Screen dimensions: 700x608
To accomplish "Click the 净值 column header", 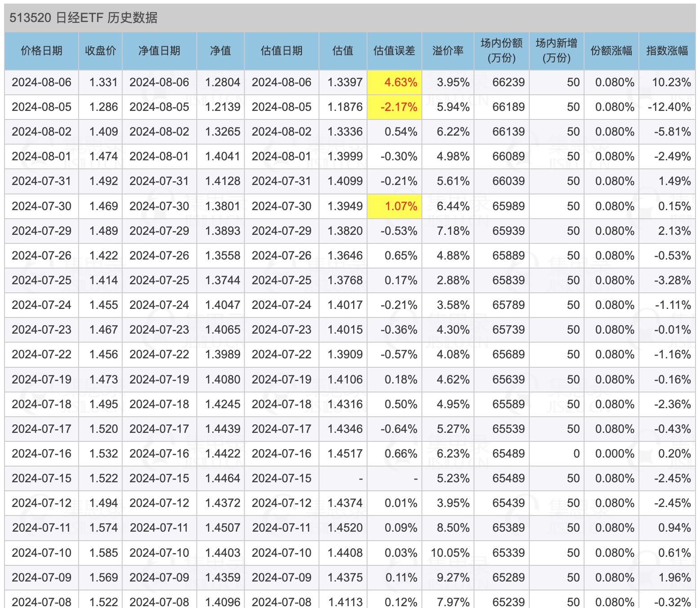I will click(221, 51).
